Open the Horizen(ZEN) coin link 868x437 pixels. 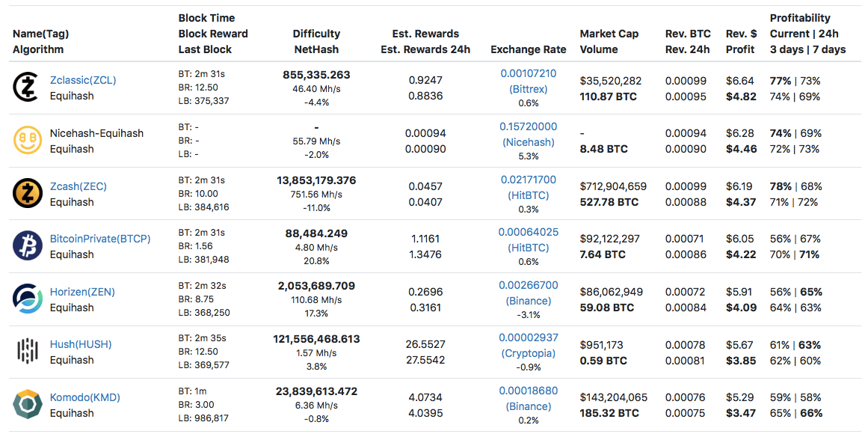point(82,292)
